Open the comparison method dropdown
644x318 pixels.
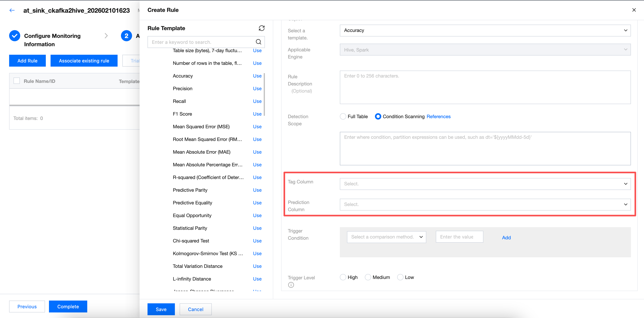pos(386,237)
